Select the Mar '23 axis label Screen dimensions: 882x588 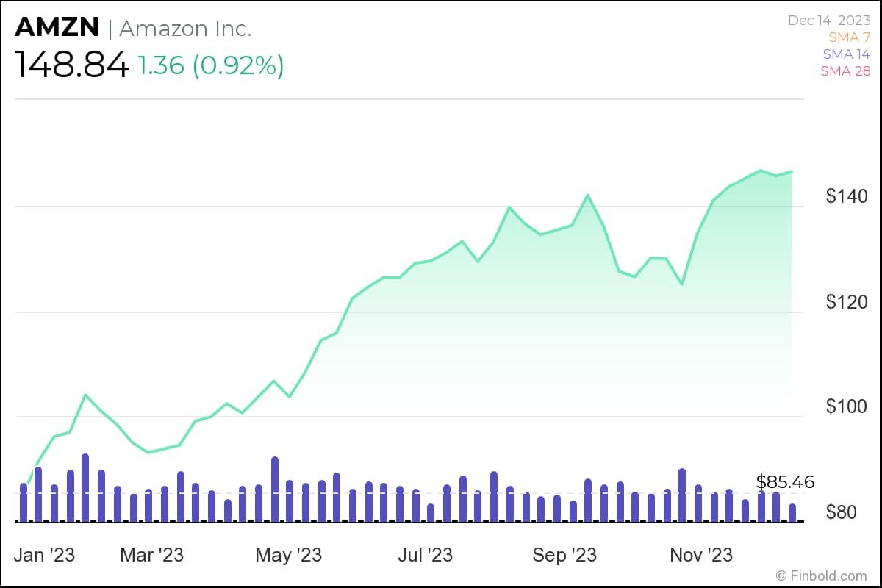pyautogui.click(x=151, y=555)
